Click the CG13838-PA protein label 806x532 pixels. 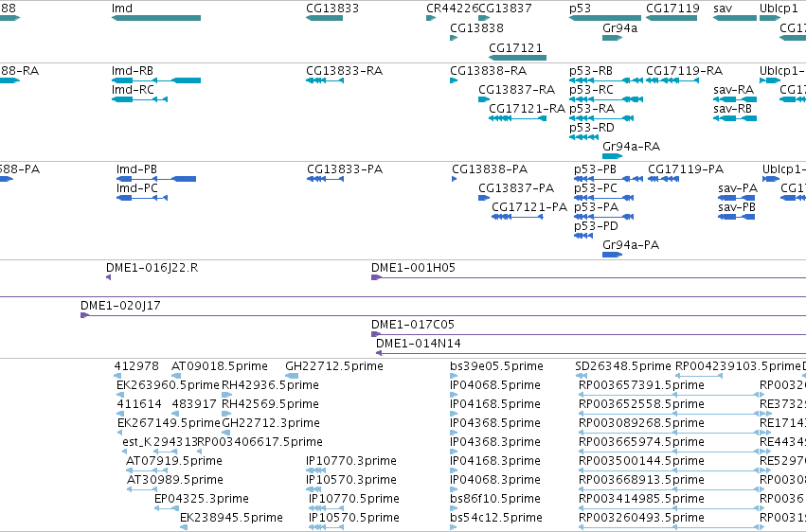pos(490,169)
